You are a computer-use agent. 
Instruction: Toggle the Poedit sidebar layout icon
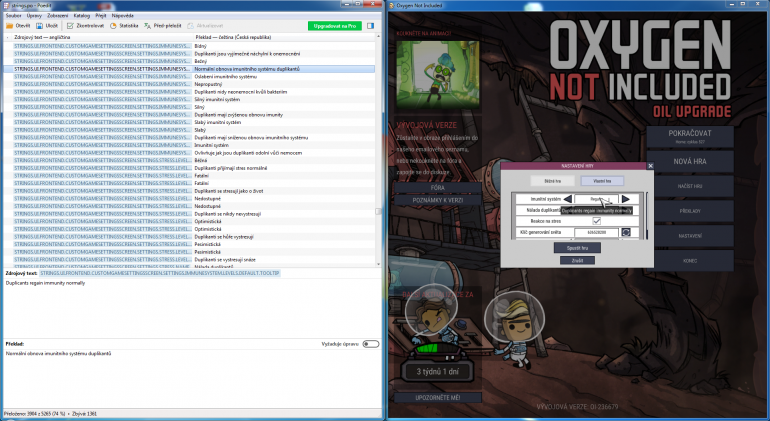371,26
